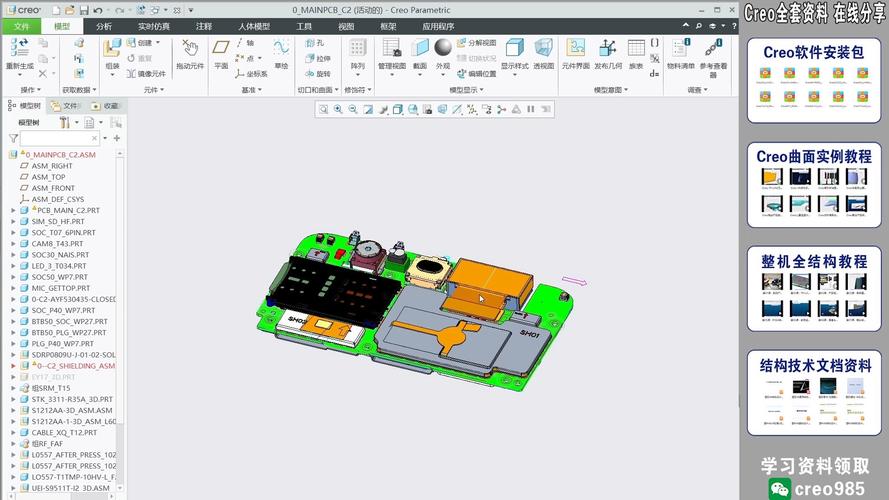Click the Reference Viewer (参考查看器) icon
This screenshot has height=500, width=889.
click(x=713, y=48)
